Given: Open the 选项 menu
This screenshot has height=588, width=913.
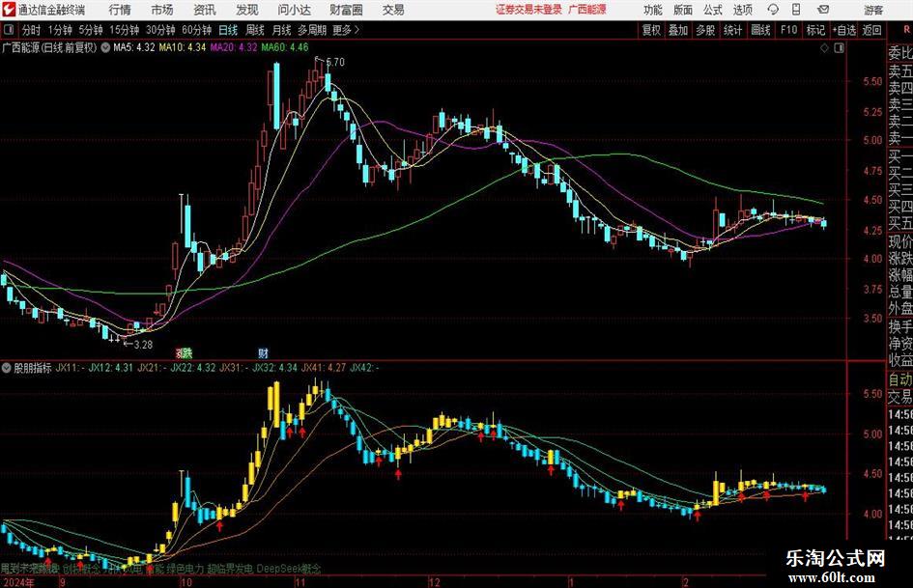Looking at the screenshot, I should click(x=742, y=10).
